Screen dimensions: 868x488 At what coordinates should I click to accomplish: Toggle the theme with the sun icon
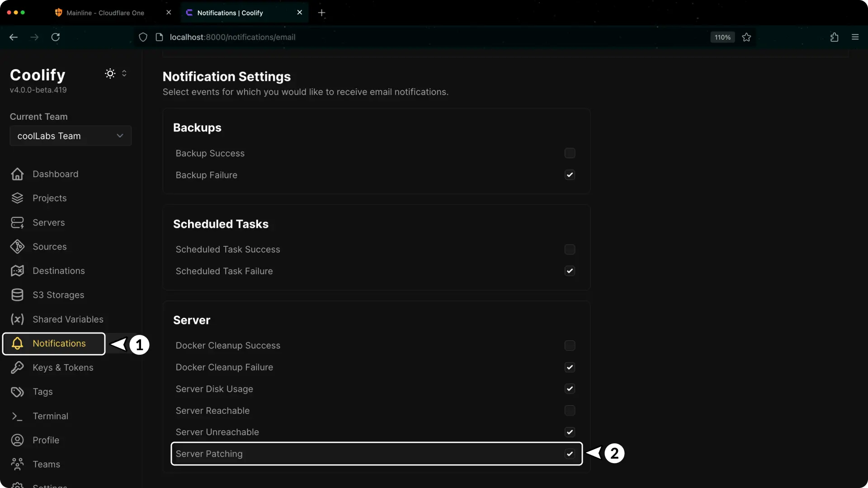pos(109,73)
